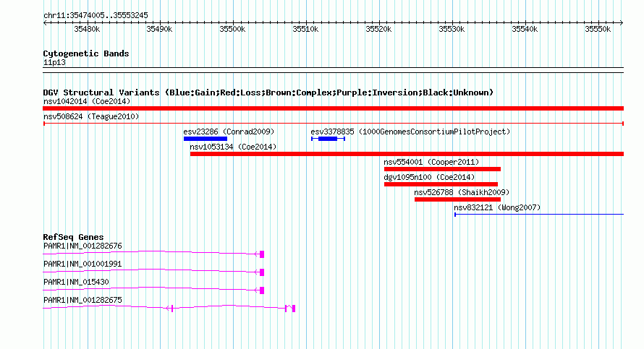The image size is (644, 349).
Task: Click the 35510k ruler position
Action: pos(305,29)
